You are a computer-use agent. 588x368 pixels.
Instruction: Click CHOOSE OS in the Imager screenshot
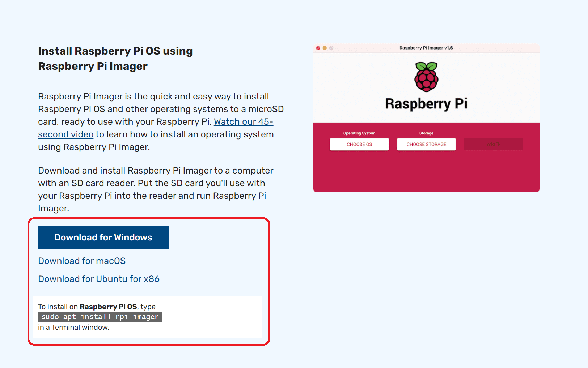tap(359, 144)
